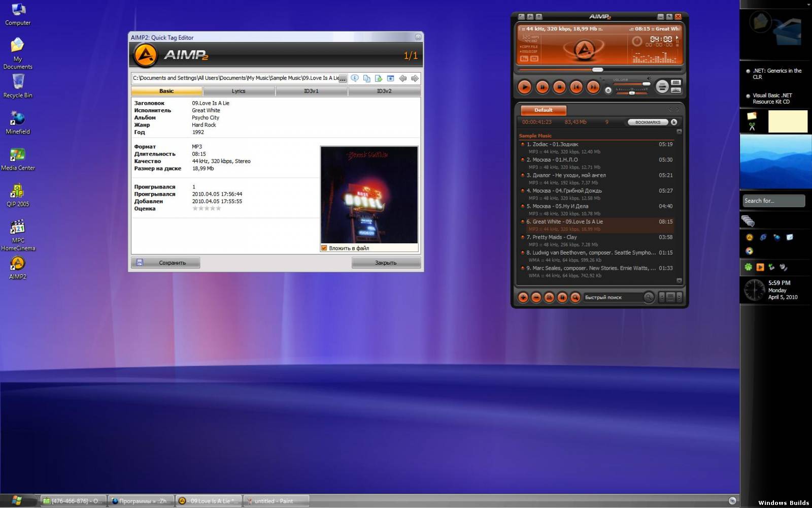The width and height of the screenshot is (812, 508).
Task: Click the 'Закрыть' close button
Action: (x=386, y=263)
